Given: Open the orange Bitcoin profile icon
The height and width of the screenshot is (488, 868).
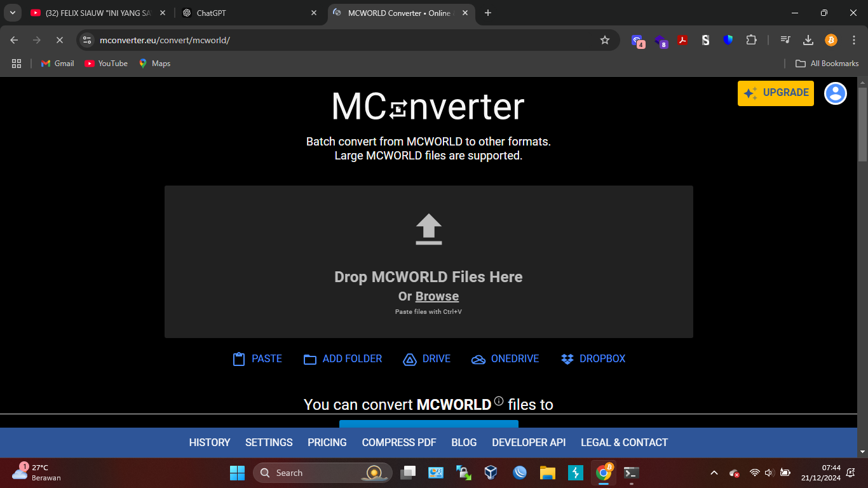Looking at the screenshot, I should [831, 40].
